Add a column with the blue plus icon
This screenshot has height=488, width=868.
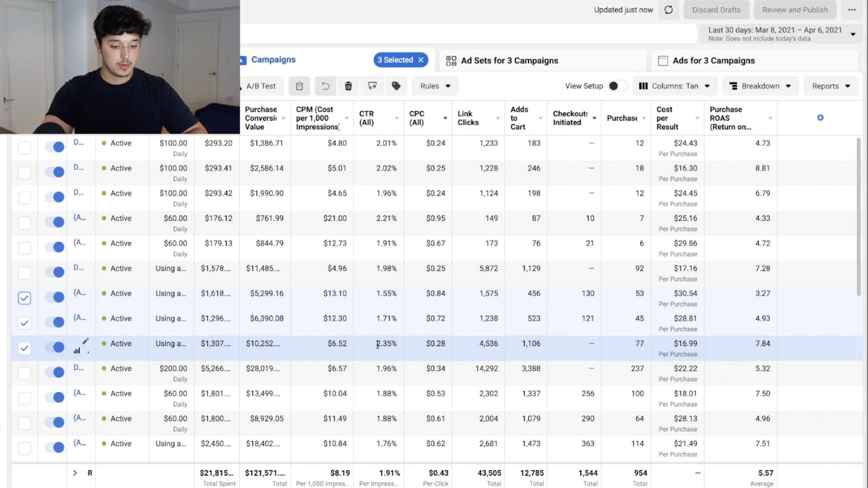coord(820,118)
